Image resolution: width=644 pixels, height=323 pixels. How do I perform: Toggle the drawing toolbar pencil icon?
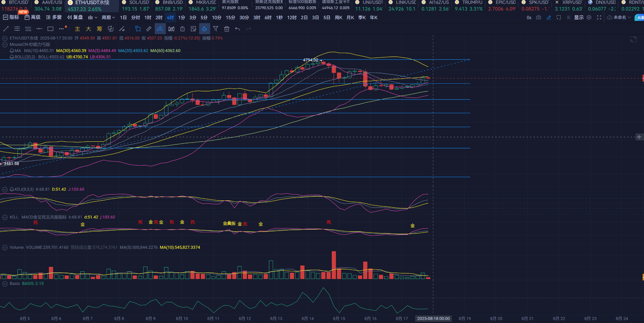tap(549, 18)
